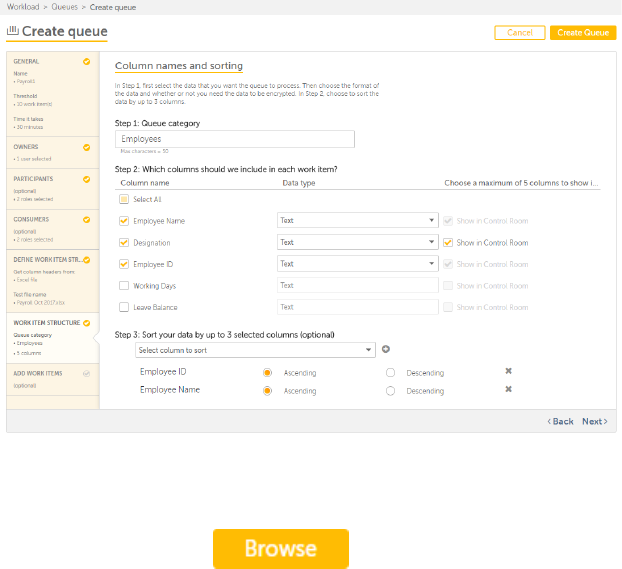The height and width of the screenshot is (569, 622).
Task: Open Queues breadcrumb link
Action: click(65, 6)
